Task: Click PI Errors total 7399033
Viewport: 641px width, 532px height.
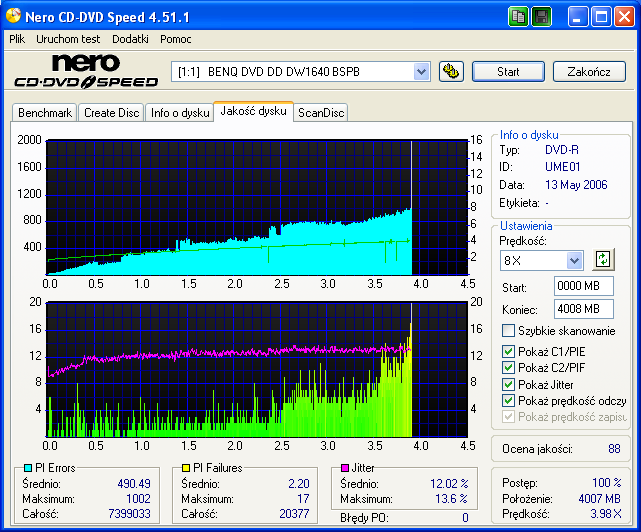Action: 129,514
